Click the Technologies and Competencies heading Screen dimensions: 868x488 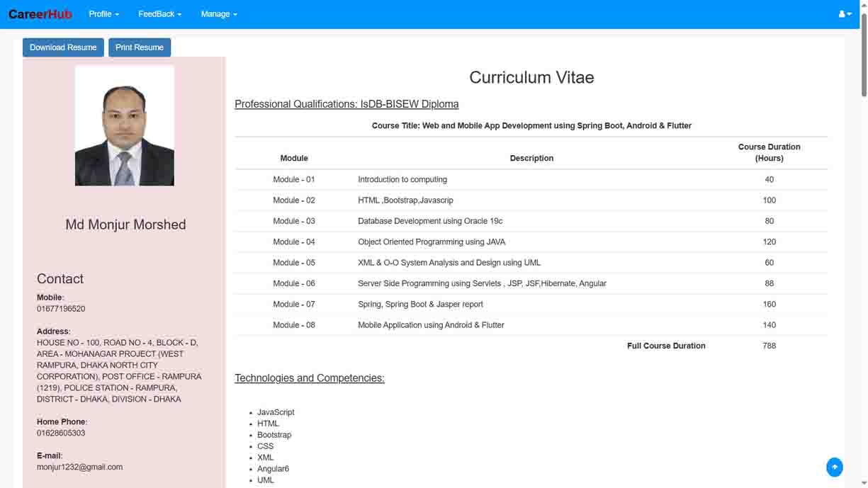(310, 378)
